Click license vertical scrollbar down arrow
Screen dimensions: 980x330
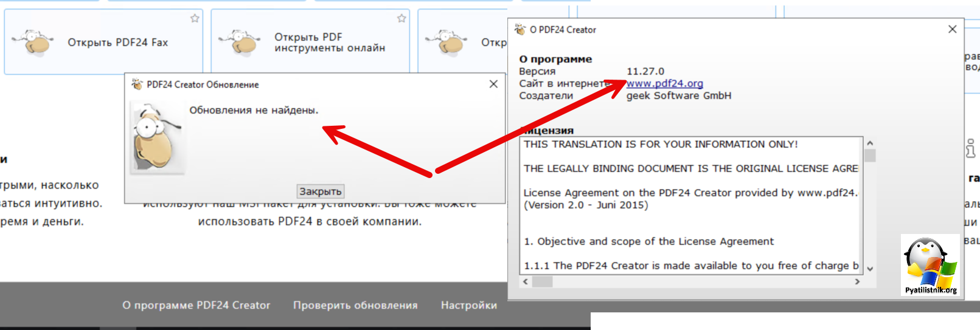pyautogui.click(x=870, y=269)
